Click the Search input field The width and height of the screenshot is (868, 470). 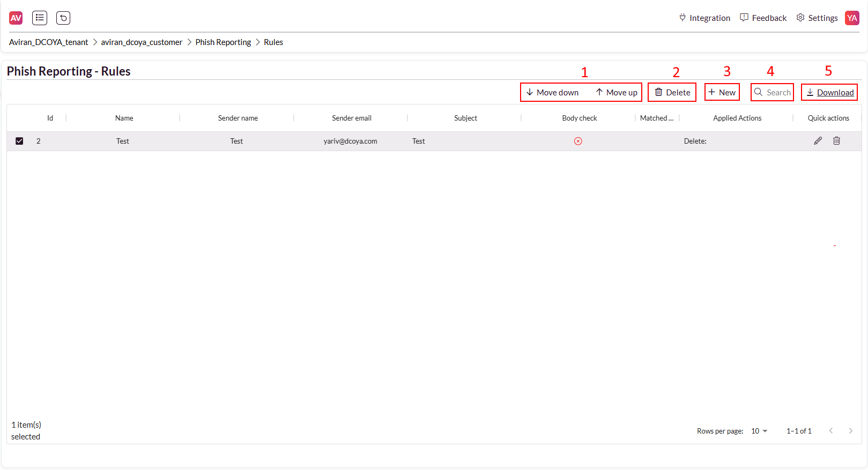pos(778,93)
